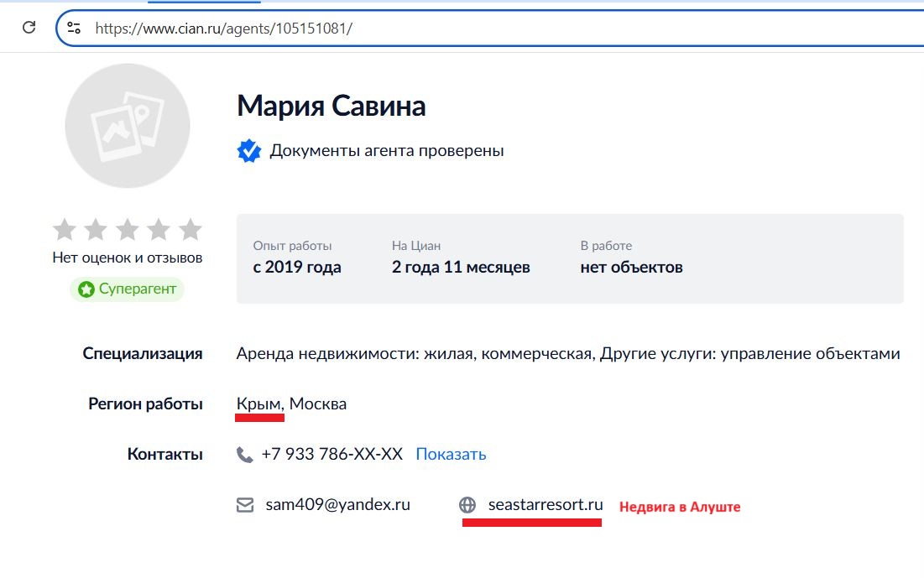This screenshot has height=578, width=924.
Task: Click the fourth rating star
Action: pos(159,229)
